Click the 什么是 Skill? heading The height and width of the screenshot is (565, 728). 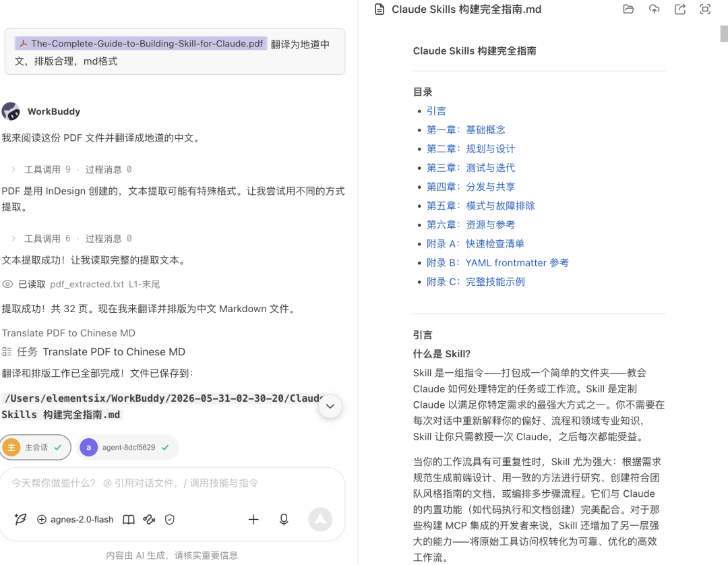(442, 354)
